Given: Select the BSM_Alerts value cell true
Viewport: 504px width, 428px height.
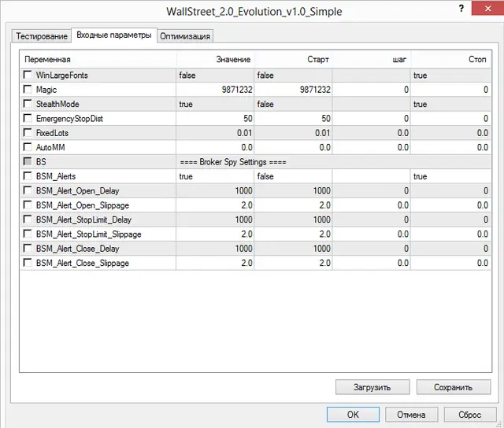Looking at the screenshot, I should tap(215, 176).
